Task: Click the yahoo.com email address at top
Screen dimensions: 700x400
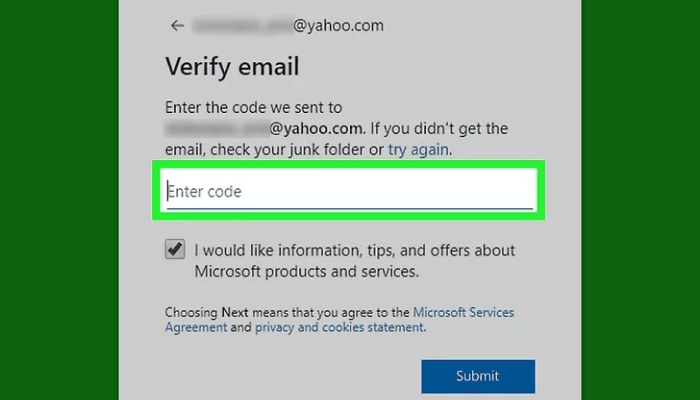Action: tap(333, 25)
